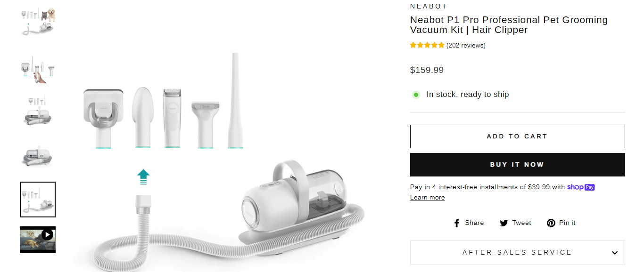Click the five-star rating icons
The height and width of the screenshot is (272, 644).
click(x=427, y=46)
